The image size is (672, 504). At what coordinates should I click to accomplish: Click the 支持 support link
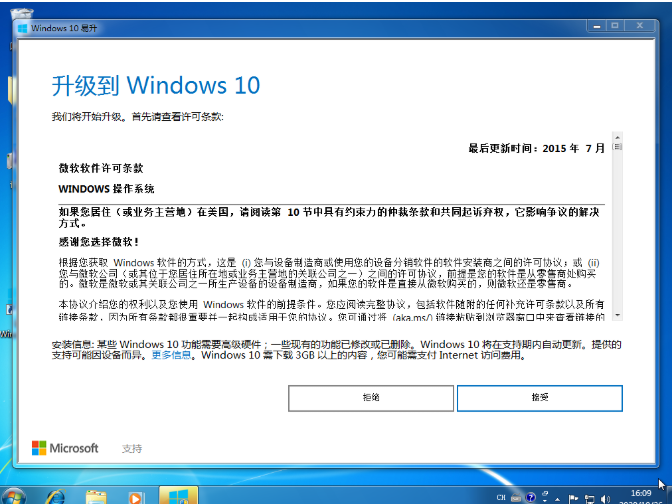pyautogui.click(x=132, y=448)
